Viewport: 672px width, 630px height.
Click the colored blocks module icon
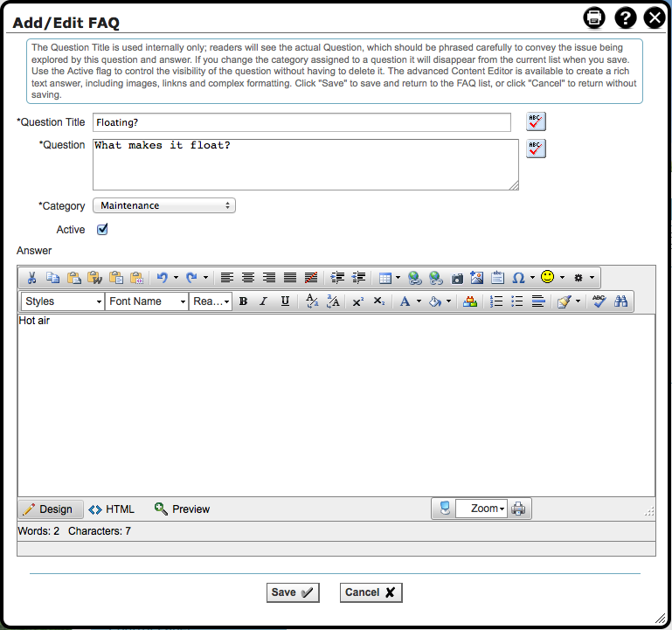click(x=470, y=301)
